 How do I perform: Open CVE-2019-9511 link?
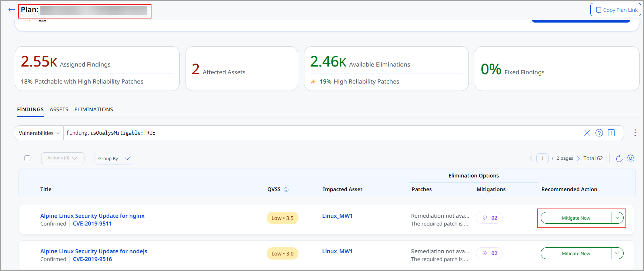click(x=92, y=224)
